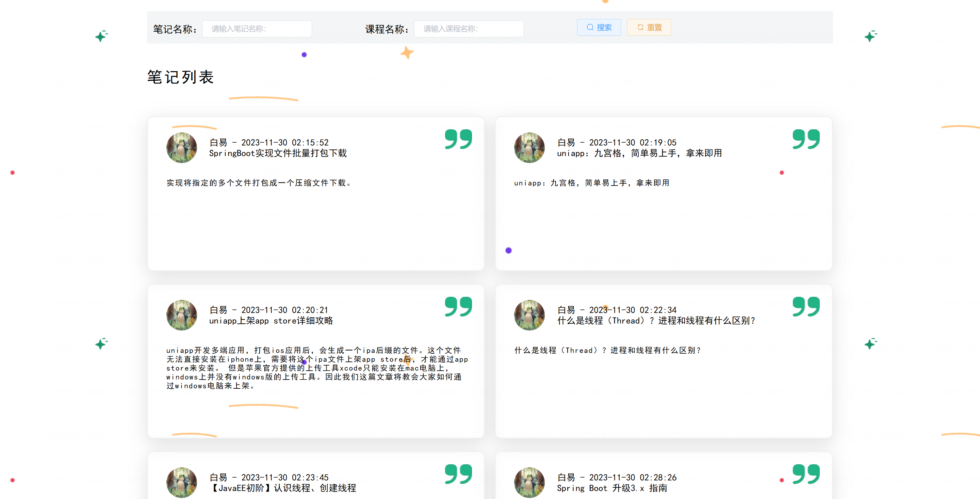Focus the 笔记名称 input field
The width and height of the screenshot is (980, 499).
point(257,29)
